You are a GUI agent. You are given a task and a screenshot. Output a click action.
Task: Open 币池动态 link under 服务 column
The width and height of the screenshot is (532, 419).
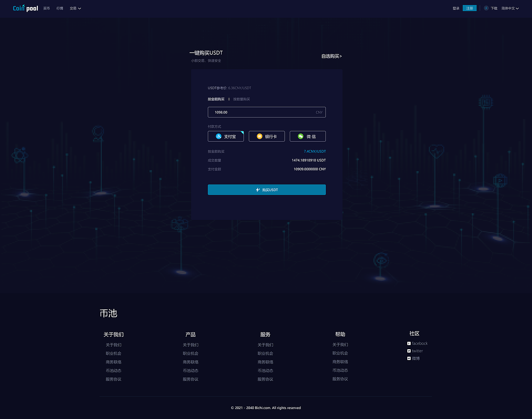tap(265, 371)
